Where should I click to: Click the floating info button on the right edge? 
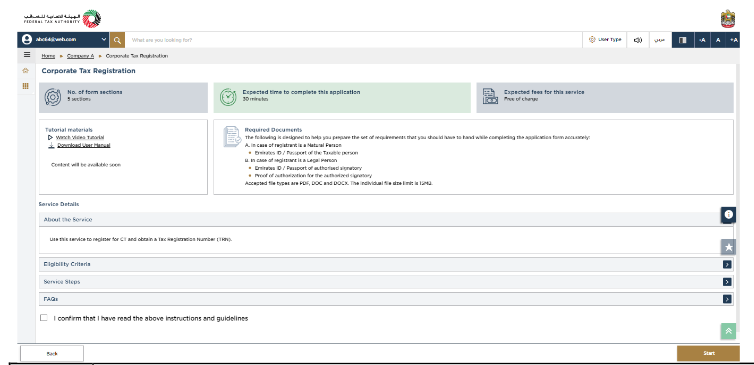tap(729, 214)
